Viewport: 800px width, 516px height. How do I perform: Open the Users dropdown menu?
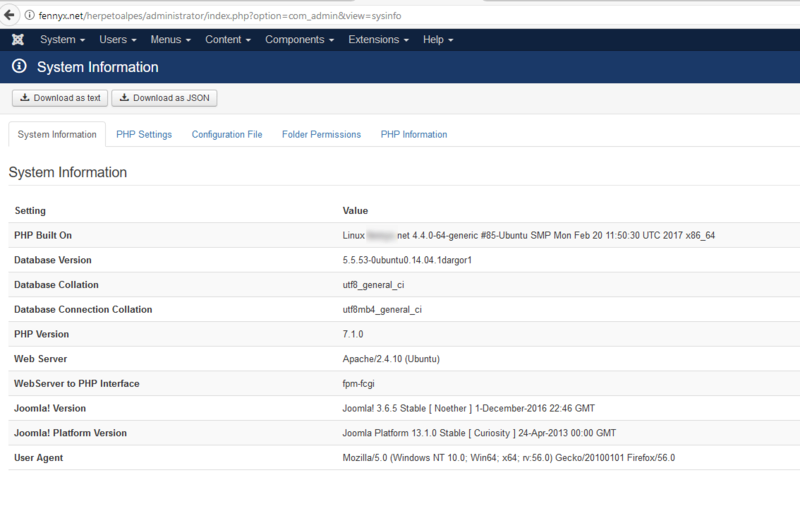click(x=118, y=39)
